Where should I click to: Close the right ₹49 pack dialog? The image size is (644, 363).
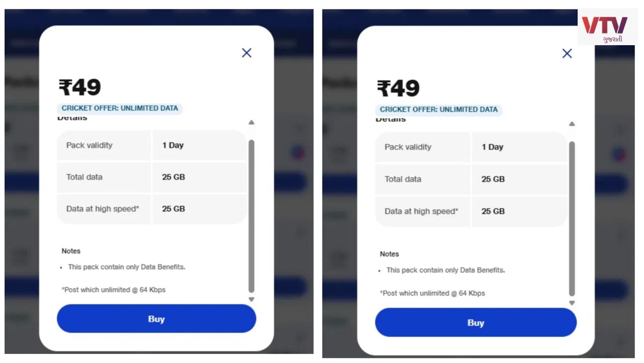[x=567, y=53]
